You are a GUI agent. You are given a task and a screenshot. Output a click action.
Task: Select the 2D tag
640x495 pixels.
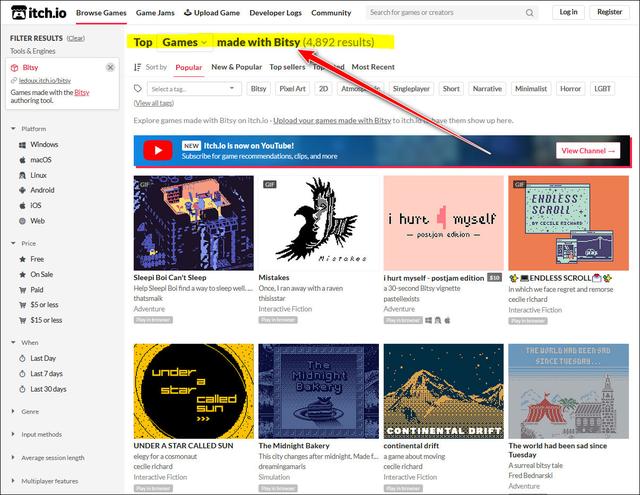click(323, 89)
